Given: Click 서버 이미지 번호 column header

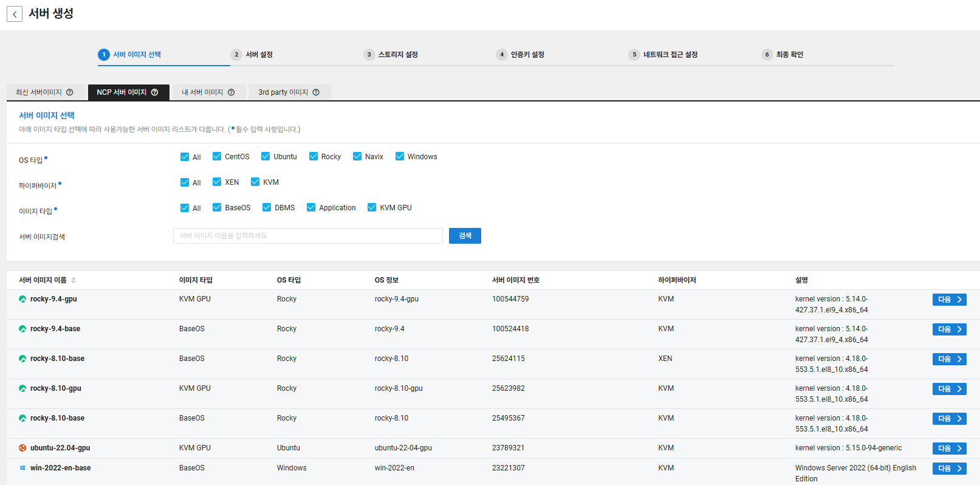Looking at the screenshot, I should pyautogui.click(x=516, y=280).
